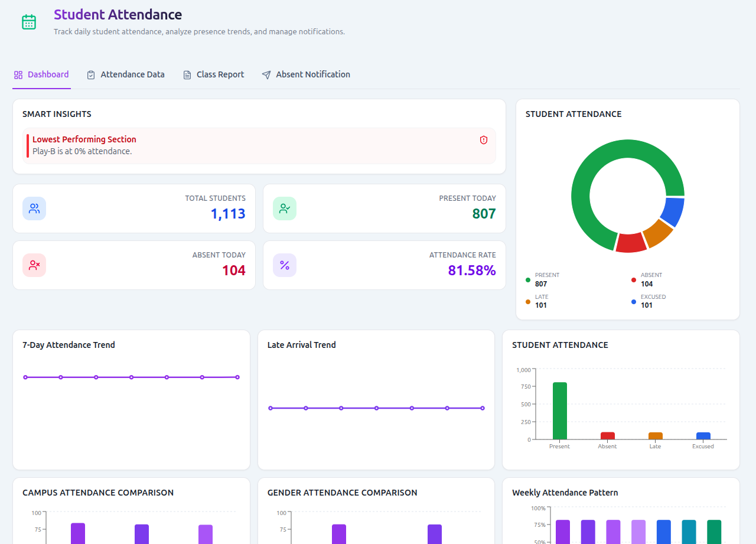Viewport: 756px width, 544px height.
Task: Switch to the Attendance Data tab
Action: click(125, 74)
